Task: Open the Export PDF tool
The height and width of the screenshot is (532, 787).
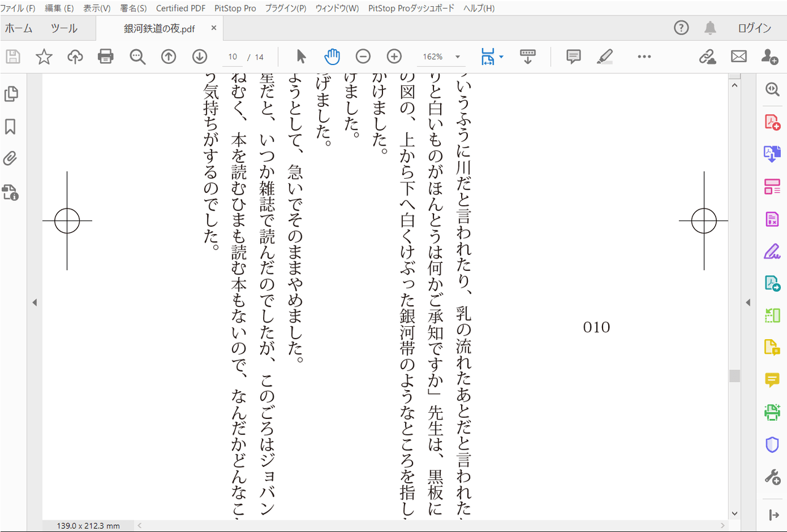Action: [772, 154]
